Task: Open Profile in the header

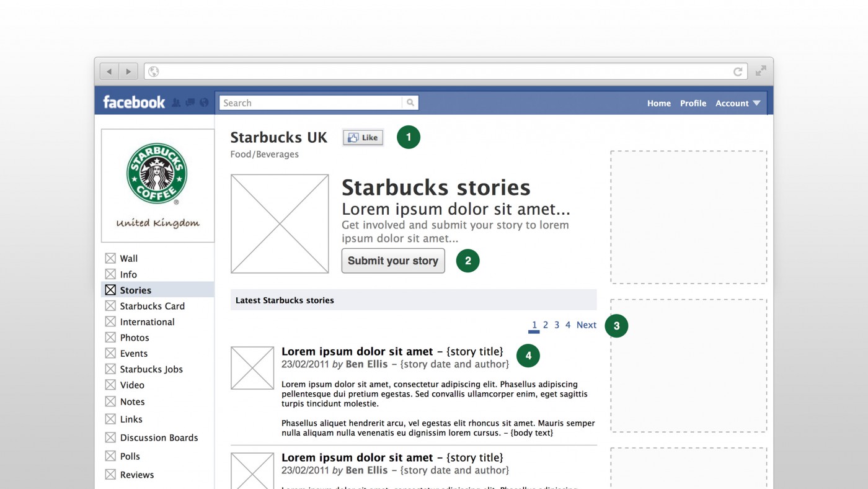Action: point(693,104)
